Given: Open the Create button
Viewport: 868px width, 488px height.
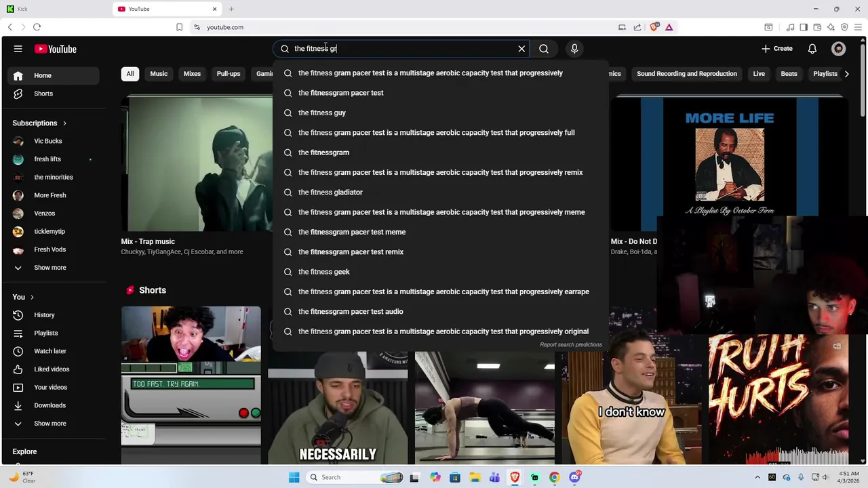Looking at the screenshot, I should pos(776,49).
